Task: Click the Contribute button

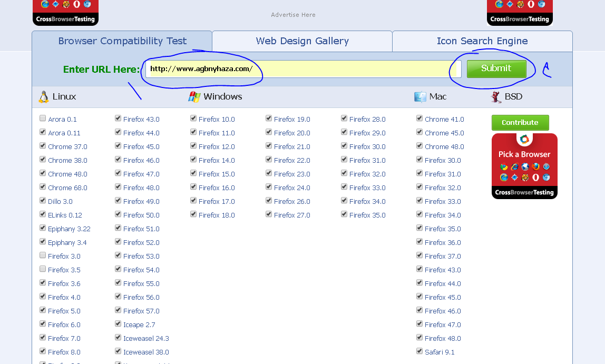Action: [x=520, y=123]
